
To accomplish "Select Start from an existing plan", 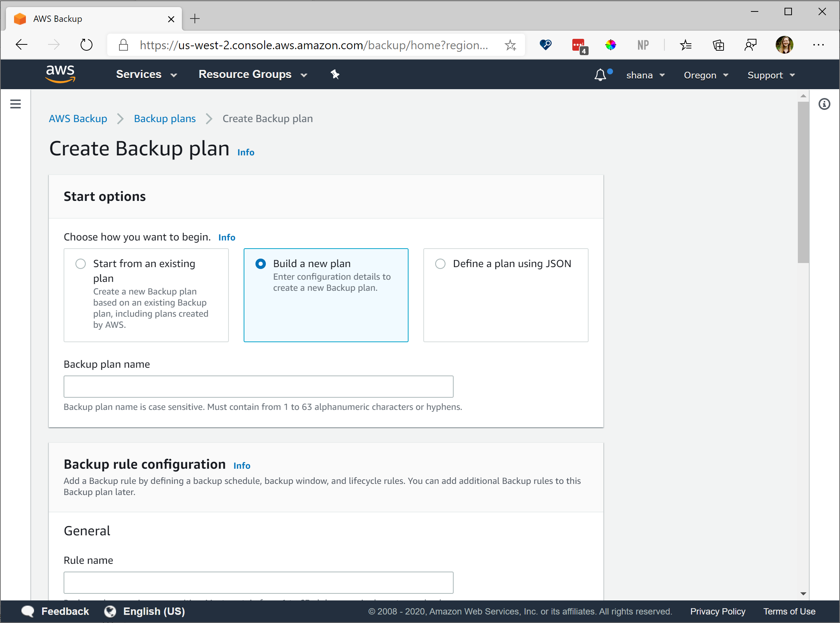I will (x=80, y=264).
